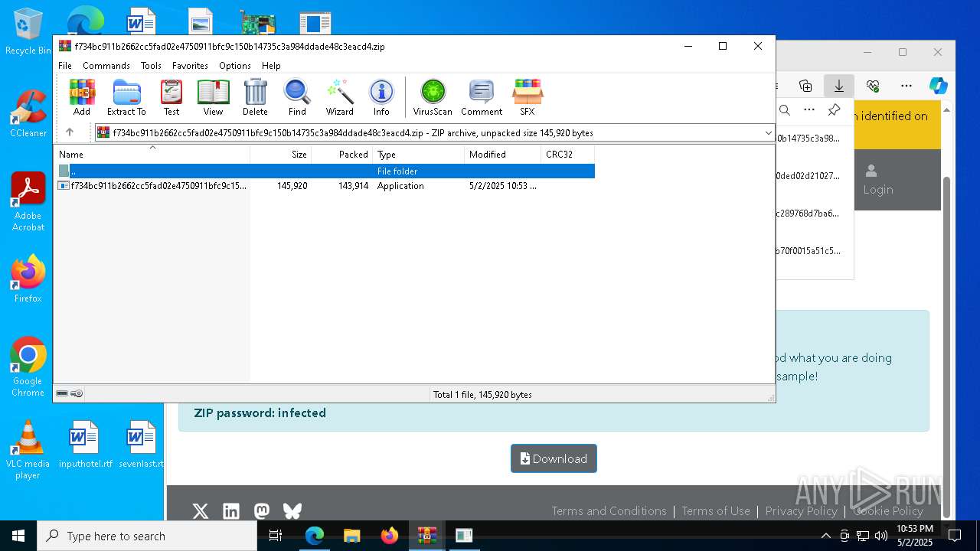This screenshot has width=980, height=551.
Task: Open File Explorer from the taskbar
Action: tap(351, 536)
